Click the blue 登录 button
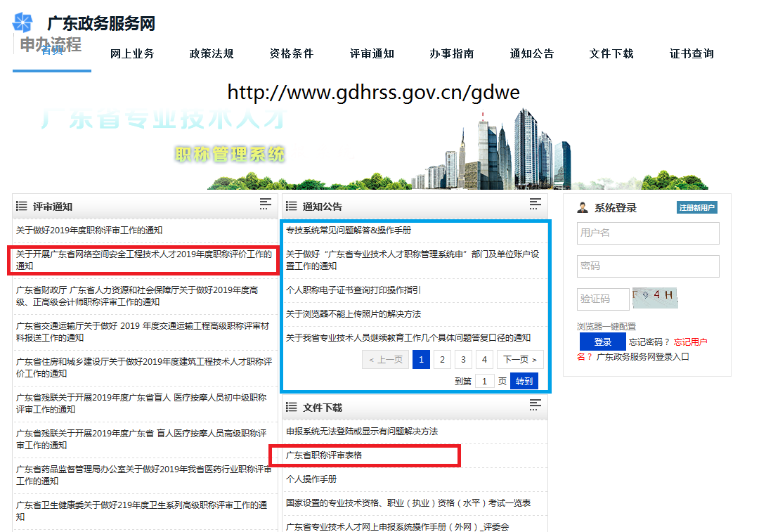The image size is (766, 532). point(603,342)
